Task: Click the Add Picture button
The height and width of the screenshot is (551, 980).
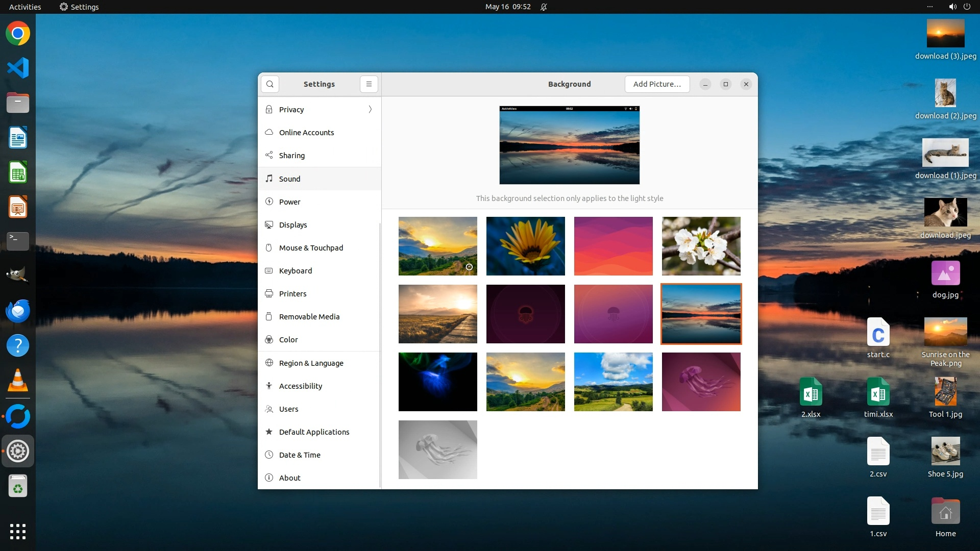Action: (x=657, y=84)
